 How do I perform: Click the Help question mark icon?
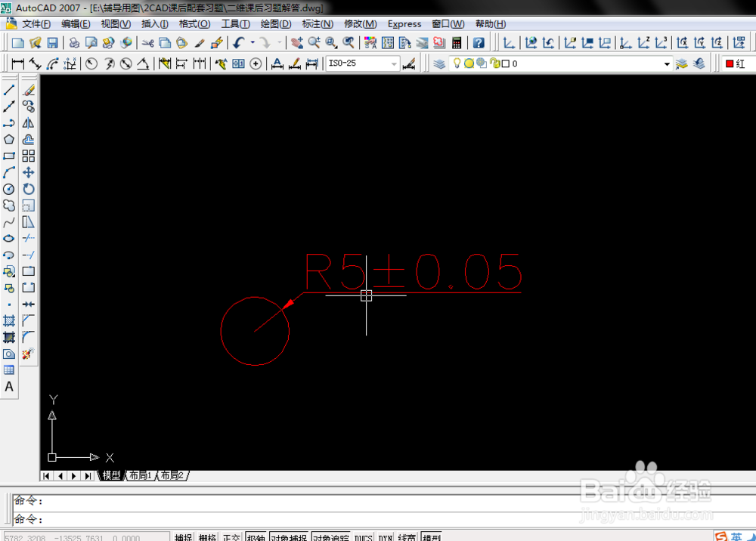coord(479,43)
